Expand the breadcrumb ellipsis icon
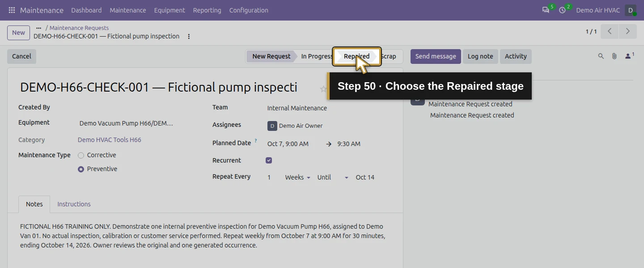644x268 pixels. click(x=38, y=28)
